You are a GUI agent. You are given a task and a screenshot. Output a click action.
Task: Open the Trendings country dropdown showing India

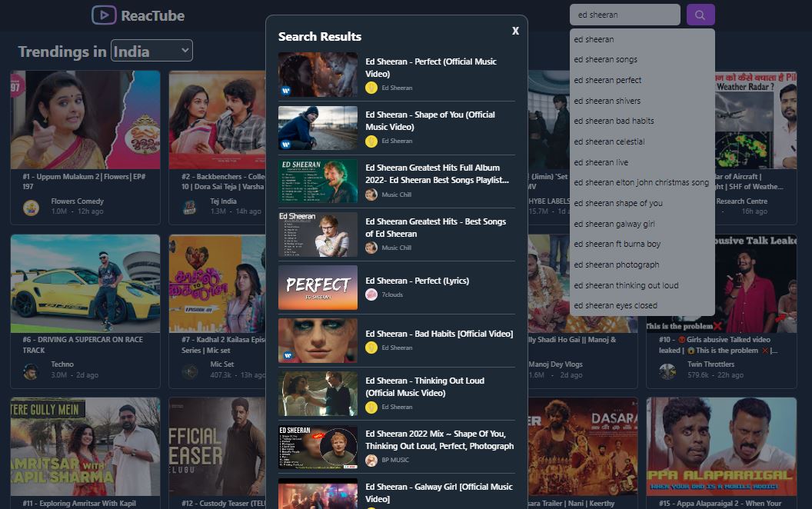coord(151,51)
